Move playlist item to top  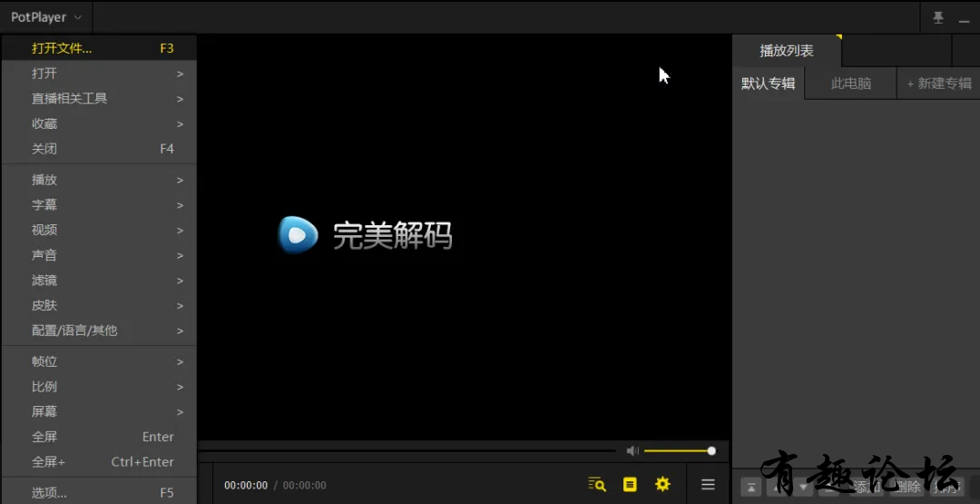tap(751, 487)
